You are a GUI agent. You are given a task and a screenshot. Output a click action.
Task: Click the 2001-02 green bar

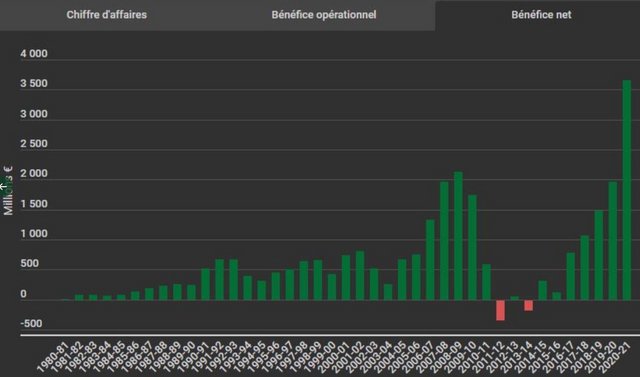coord(360,276)
